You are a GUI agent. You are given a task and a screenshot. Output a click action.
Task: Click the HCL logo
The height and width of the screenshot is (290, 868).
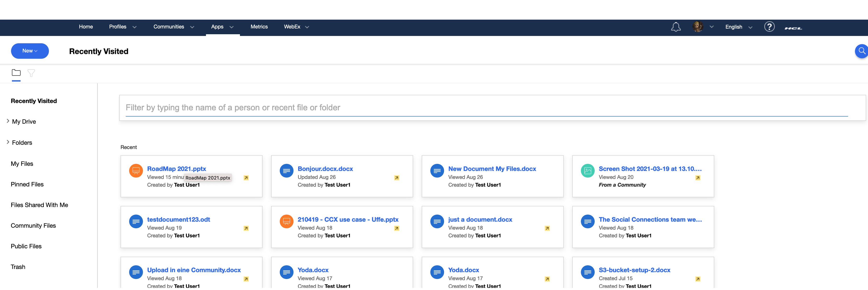coord(793,28)
